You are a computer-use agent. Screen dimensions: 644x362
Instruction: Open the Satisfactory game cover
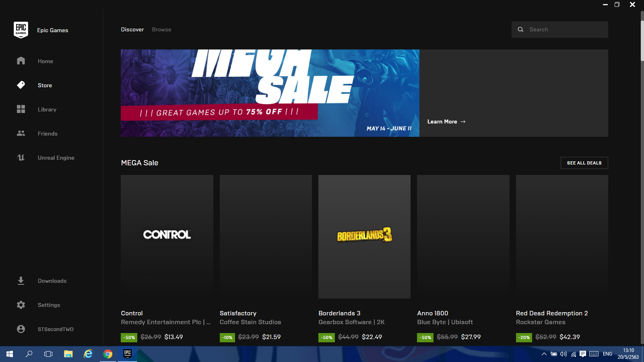pyautogui.click(x=266, y=237)
